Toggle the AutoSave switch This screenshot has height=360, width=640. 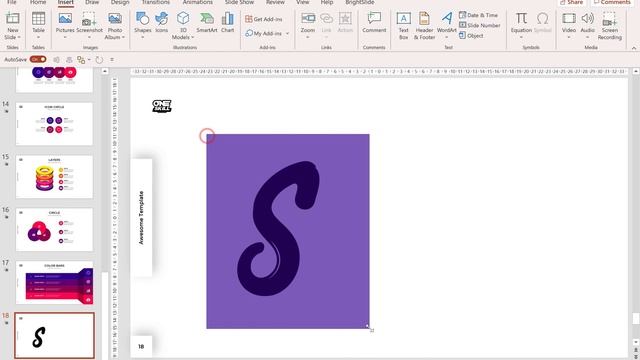[x=38, y=60]
